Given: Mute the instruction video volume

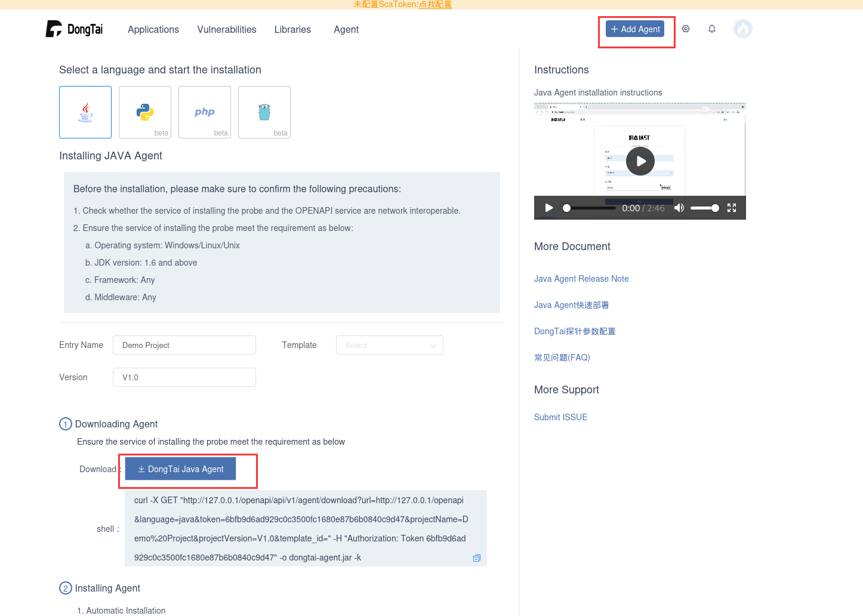Looking at the screenshot, I should click(679, 208).
